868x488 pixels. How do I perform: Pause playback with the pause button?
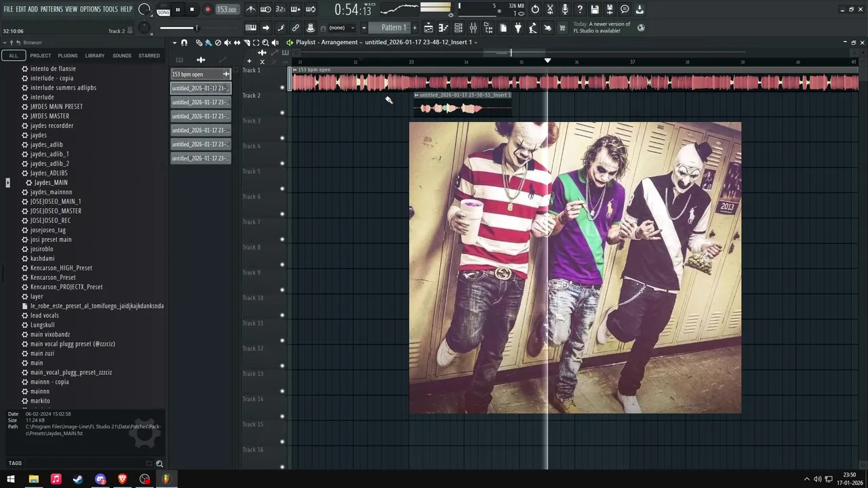coord(178,9)
